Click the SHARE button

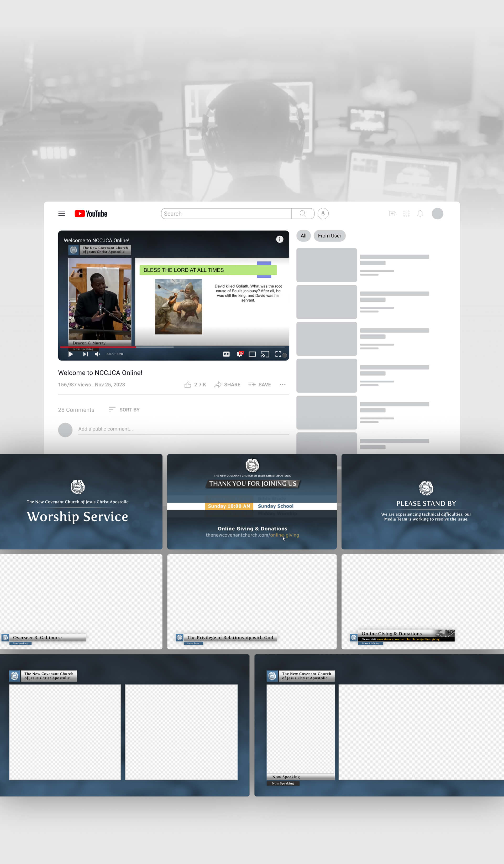pos(228,385)
